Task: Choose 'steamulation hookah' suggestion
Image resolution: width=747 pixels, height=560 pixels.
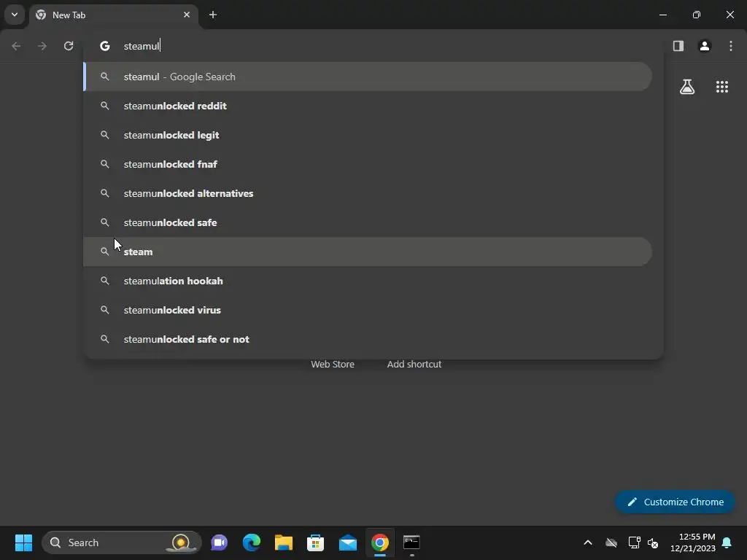Action: (368, 281)
